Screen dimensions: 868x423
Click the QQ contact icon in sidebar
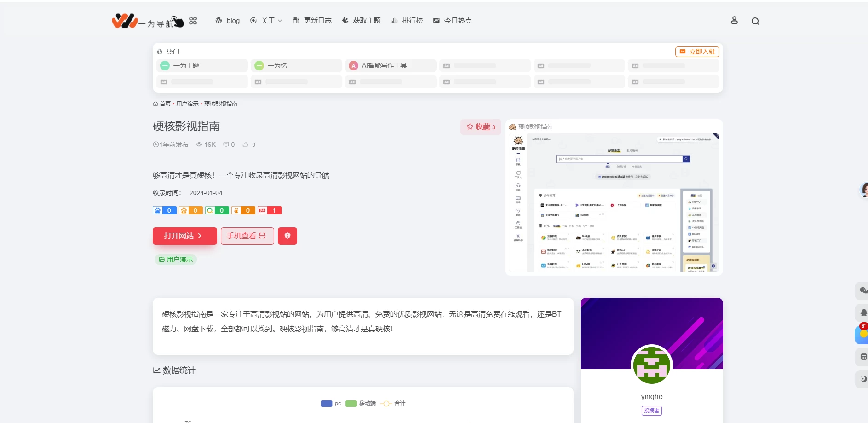point(862,313)
